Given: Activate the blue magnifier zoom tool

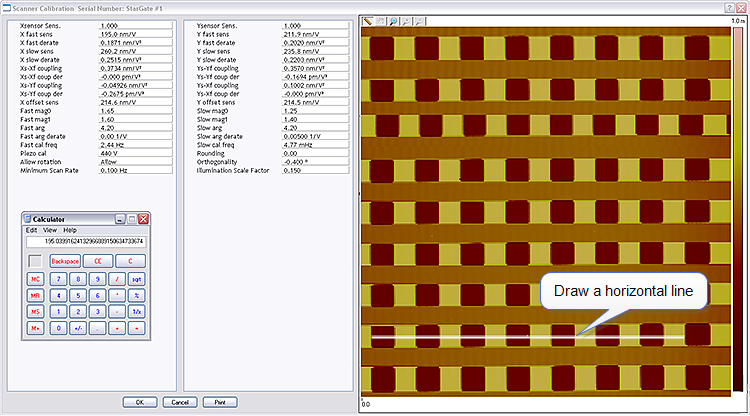Looking at the screenshot, I should [393, 22].
